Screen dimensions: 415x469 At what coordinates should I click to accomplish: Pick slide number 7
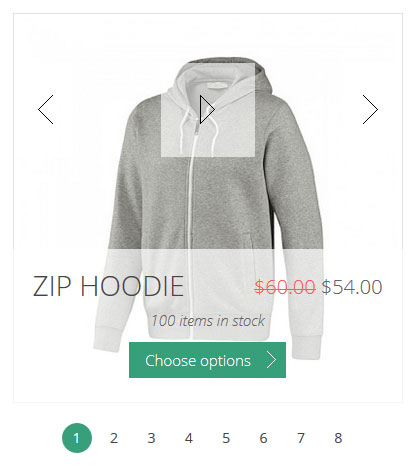coord(301,438)
